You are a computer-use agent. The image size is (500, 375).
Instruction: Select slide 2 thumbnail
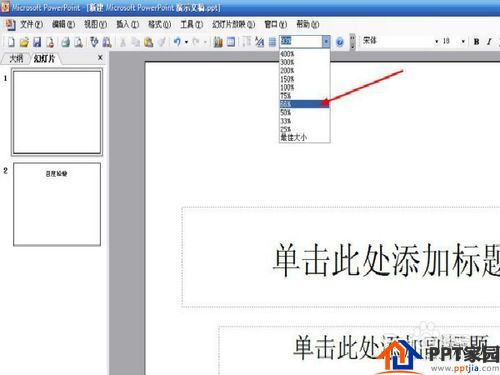pyautogui.click(x=57, y=204)
